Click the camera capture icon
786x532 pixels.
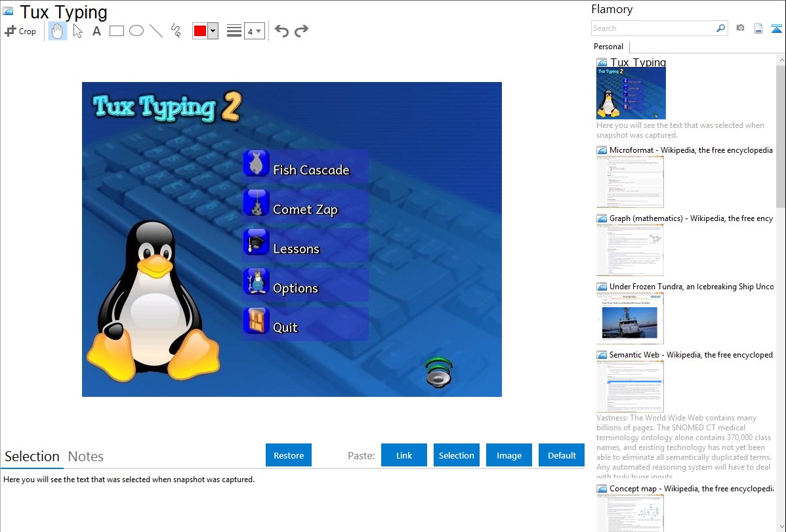740,28
